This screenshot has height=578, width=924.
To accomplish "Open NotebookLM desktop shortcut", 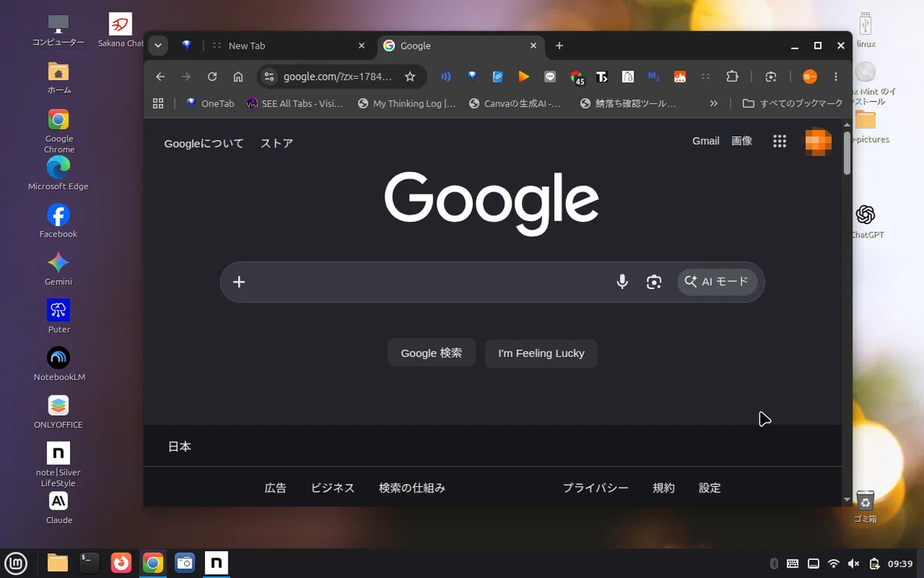I will click(59, 364).
